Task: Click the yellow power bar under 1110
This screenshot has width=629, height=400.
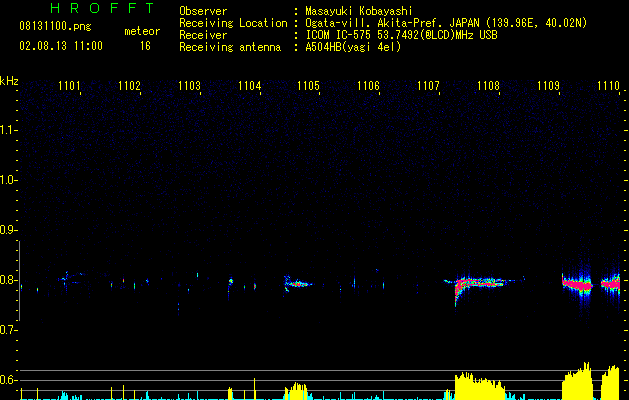Action: pyautogui.click(x=610, y=383)
